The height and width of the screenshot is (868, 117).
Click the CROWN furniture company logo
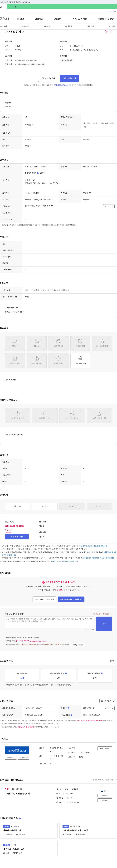tap(18, 750)
